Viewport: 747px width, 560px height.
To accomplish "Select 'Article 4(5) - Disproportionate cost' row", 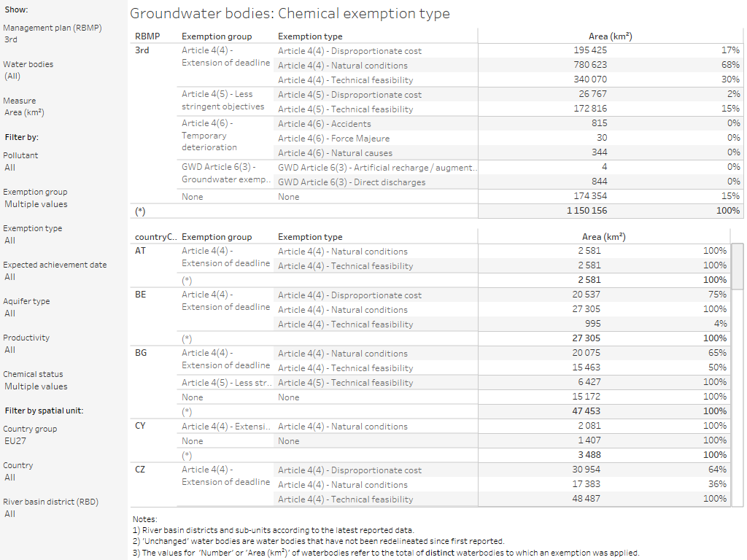I will pos(349,95).
